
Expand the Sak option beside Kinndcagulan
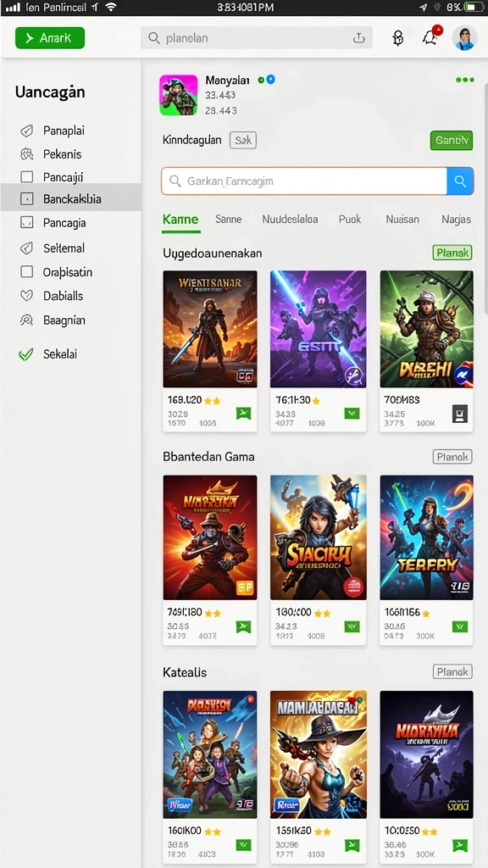coord(243,140)
